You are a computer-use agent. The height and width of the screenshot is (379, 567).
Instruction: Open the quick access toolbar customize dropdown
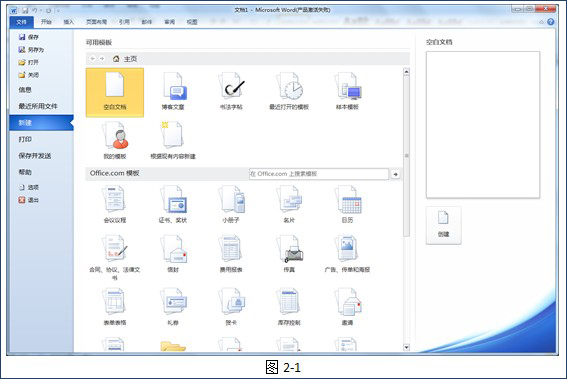pyautogui.click(x=58, y=10)
